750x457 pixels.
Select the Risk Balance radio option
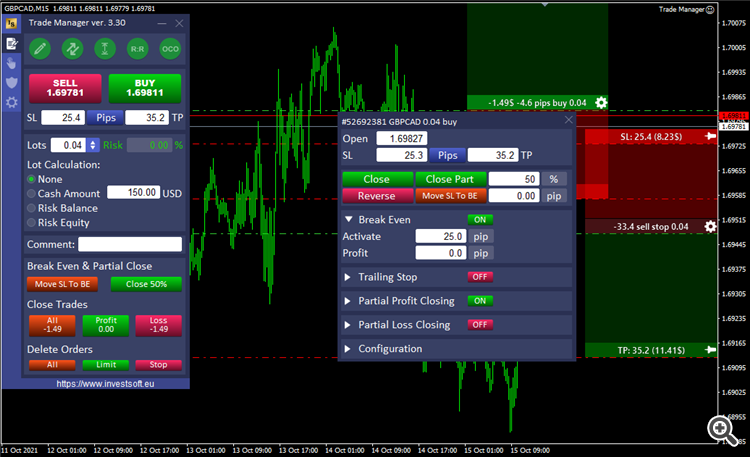pos(32,208)
